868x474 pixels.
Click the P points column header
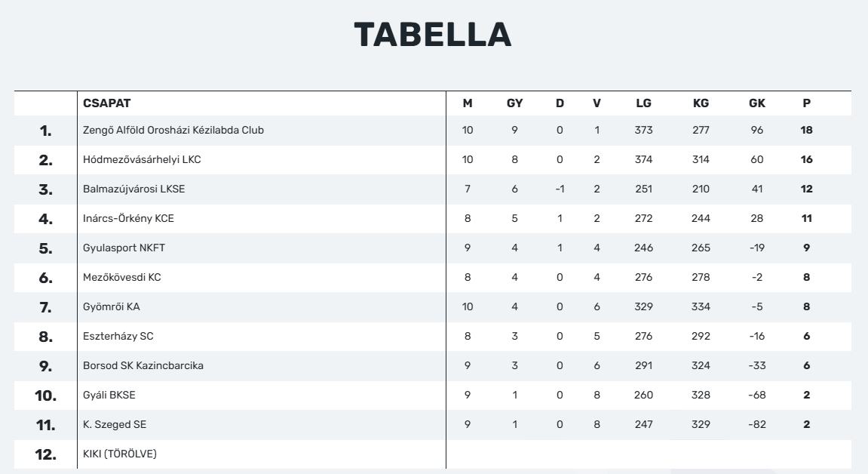(806, 103)
